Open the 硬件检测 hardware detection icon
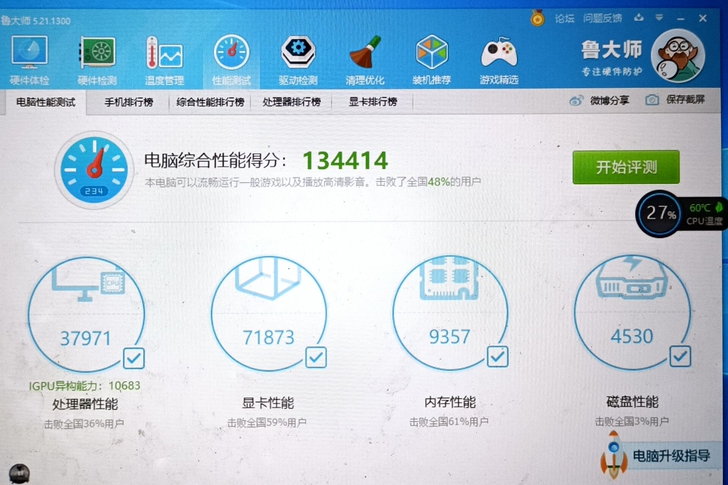The image size is (728, 485). (97, 61)
